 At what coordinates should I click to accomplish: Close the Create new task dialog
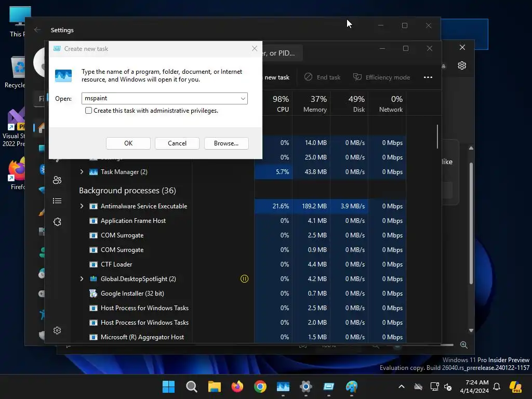(x=255, y=48)
